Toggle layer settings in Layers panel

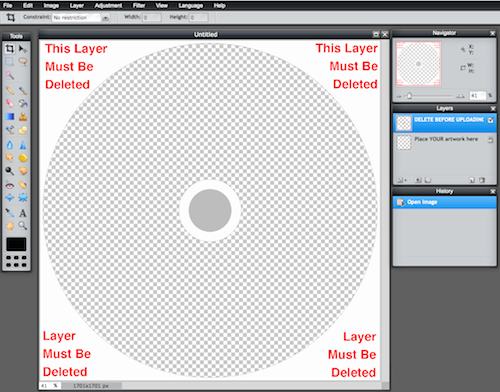click(x=401, y=180)
